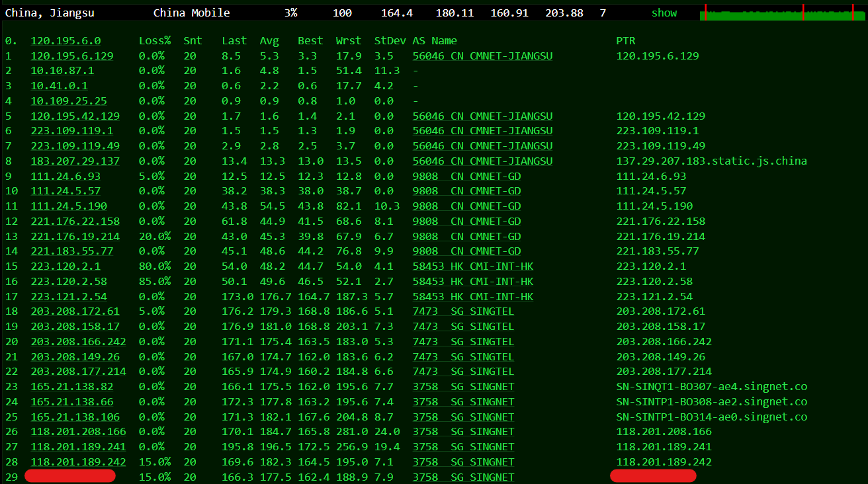Open IP link 203.208.166.242 in hop 20

point(79,342)
